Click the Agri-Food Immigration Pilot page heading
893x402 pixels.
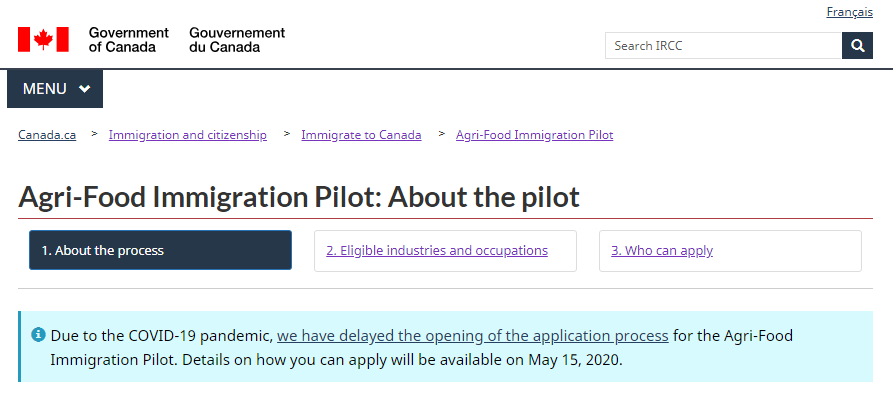click(299, 197)
